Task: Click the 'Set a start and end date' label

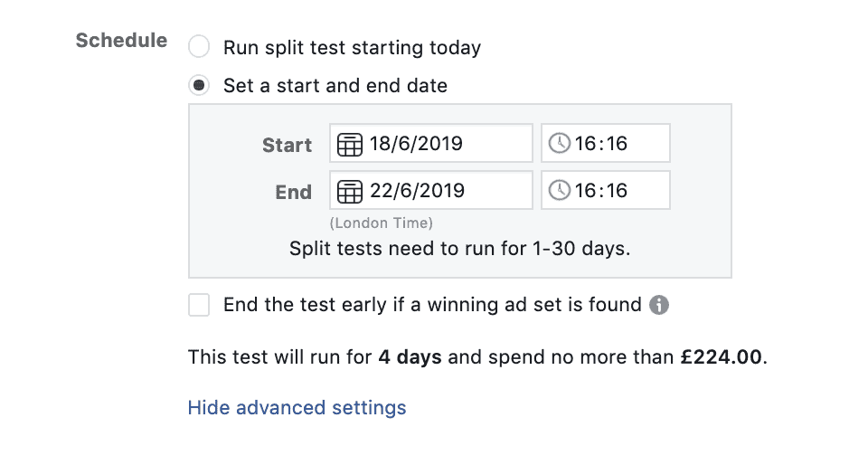Action: [x=335, y=86]
